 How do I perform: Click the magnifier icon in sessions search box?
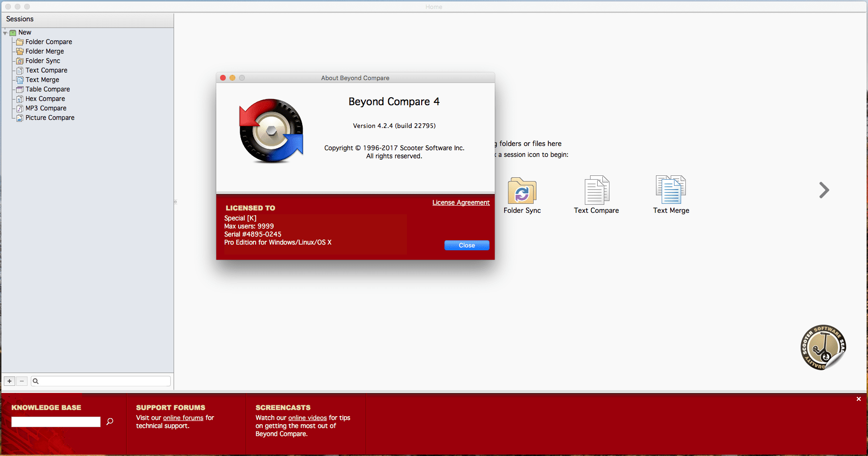pos(36,381)
